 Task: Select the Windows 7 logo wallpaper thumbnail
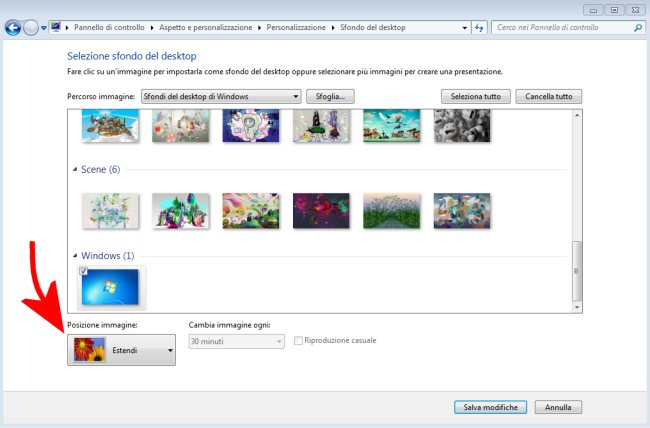point(110,287)
